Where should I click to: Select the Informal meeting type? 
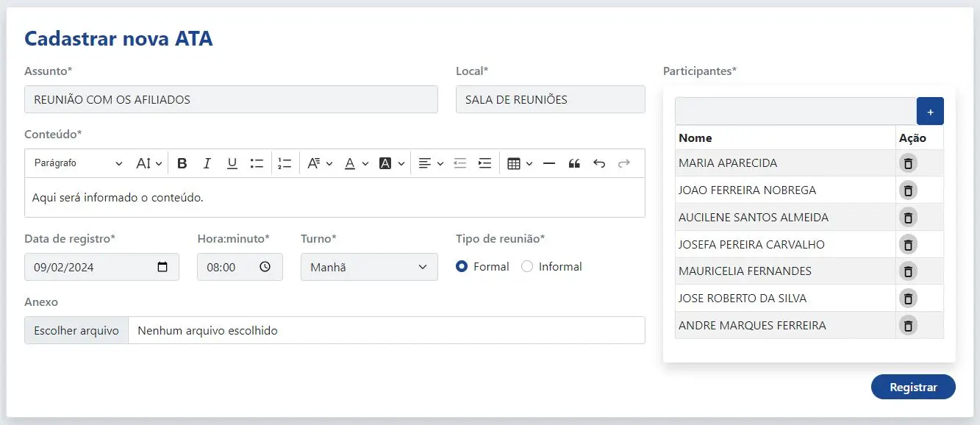tap(527, 267)
